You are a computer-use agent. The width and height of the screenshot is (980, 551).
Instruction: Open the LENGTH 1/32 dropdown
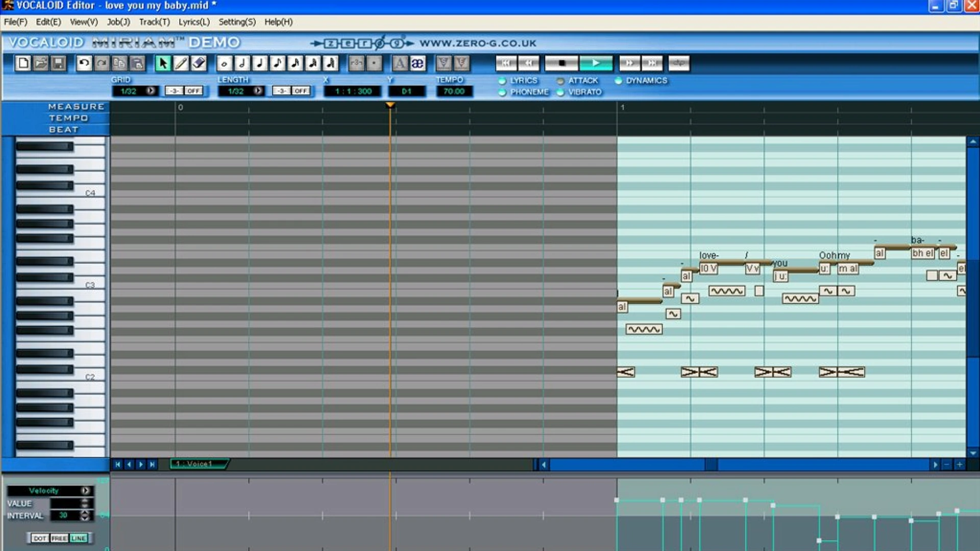[258, 91]
